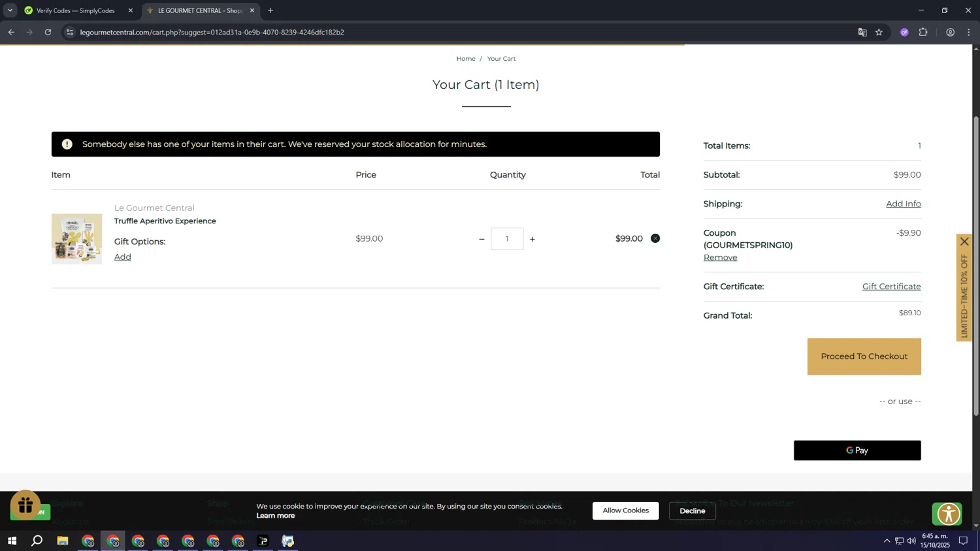Close the SimplyCodes browser tab

click(130, 10)
